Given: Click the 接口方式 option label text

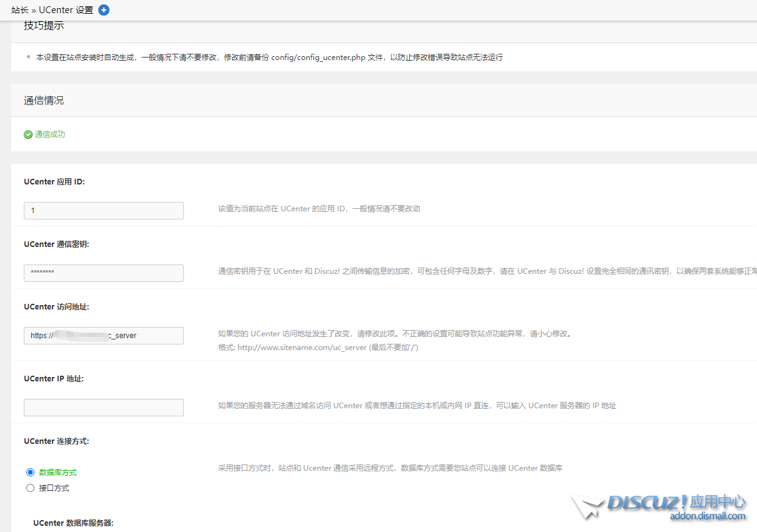Looking at the screenshot, I should coord(54,488).
